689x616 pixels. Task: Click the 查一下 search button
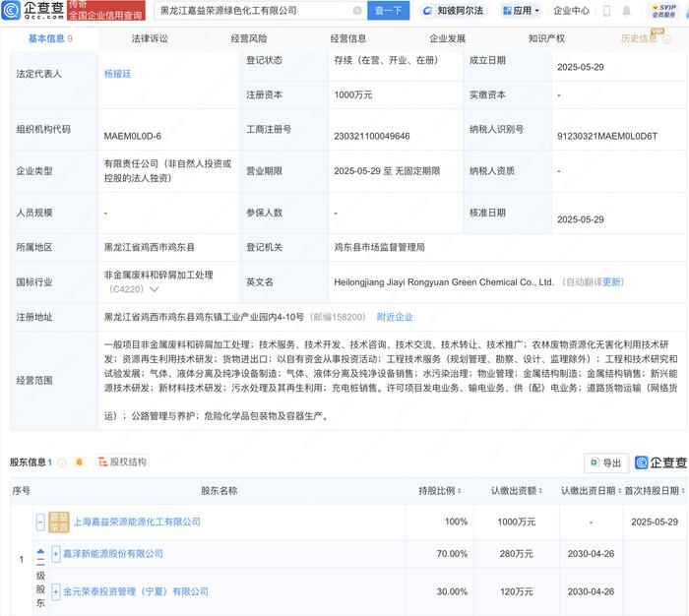(x=389, y=11)
